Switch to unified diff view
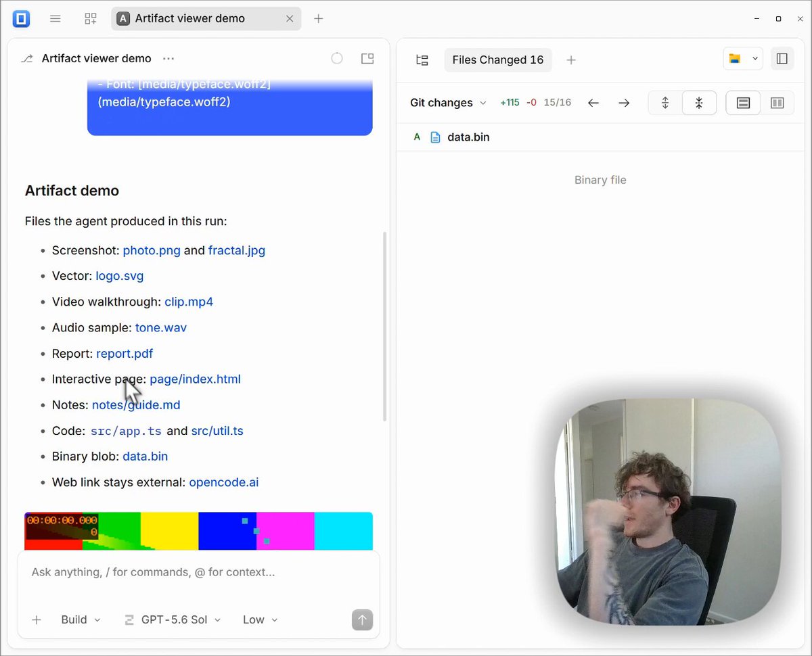Image resolution: width=812 pixels, height=656 pixels. pyautogui.click(x=743, y=103)
